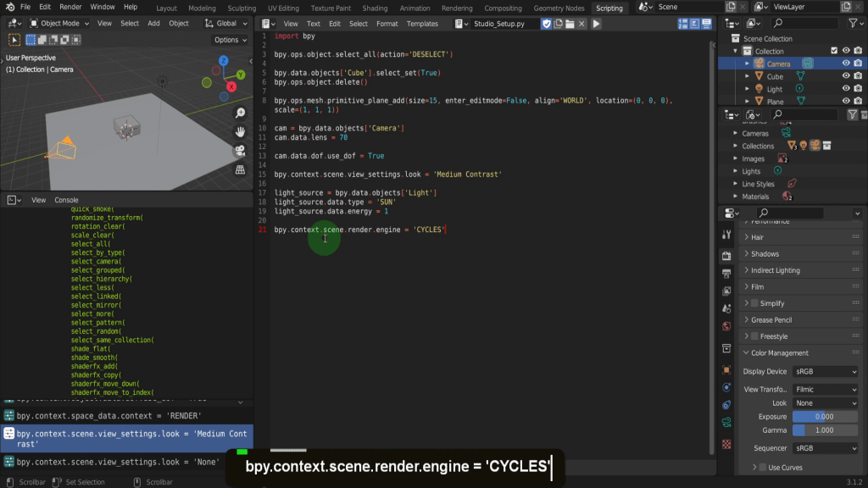Click the zoom magnifier in viewport
Viewport: 868px width, 488px height.
(241, 113)
